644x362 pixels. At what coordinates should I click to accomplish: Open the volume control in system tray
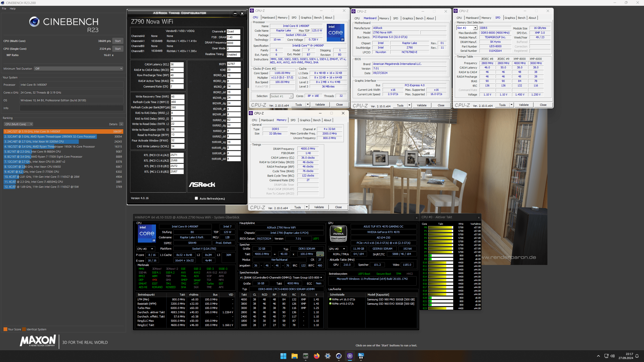click(x=613, y=356)
